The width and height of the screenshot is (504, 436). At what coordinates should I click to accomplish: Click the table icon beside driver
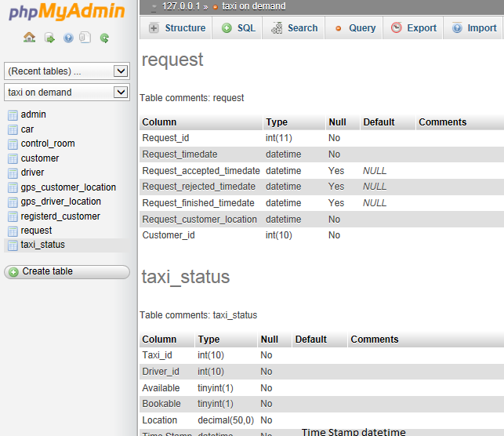pyautogui.click(x=13, y=173)
